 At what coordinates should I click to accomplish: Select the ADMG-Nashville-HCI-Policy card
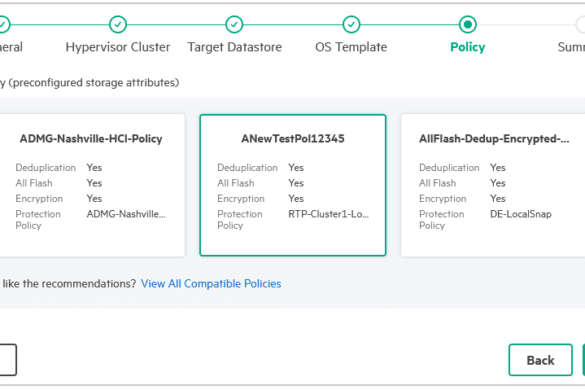(91, 185)
